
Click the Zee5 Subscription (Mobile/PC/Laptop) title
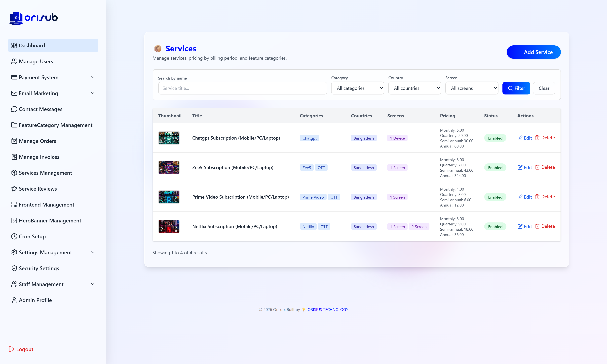point(232,167)
